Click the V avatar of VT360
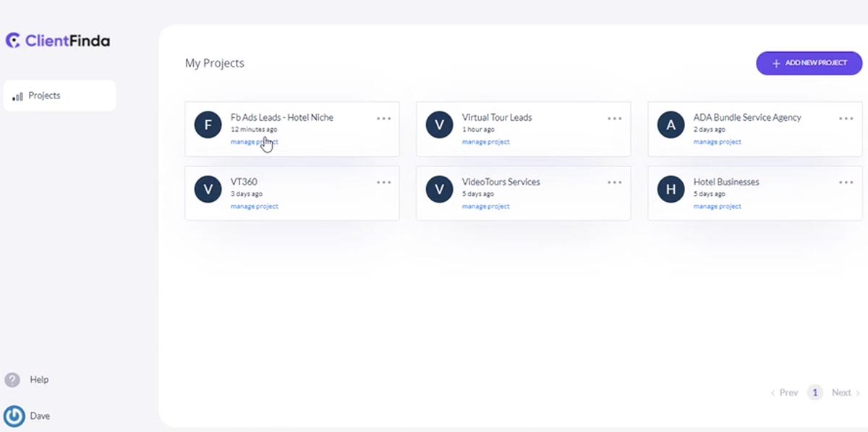 (x=208, y=190)
